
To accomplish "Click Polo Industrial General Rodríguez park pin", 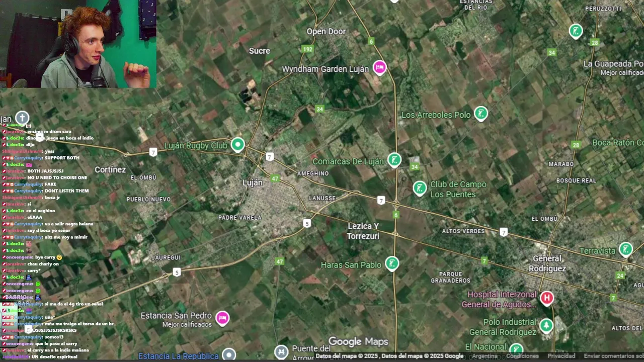I will point(546,325).
